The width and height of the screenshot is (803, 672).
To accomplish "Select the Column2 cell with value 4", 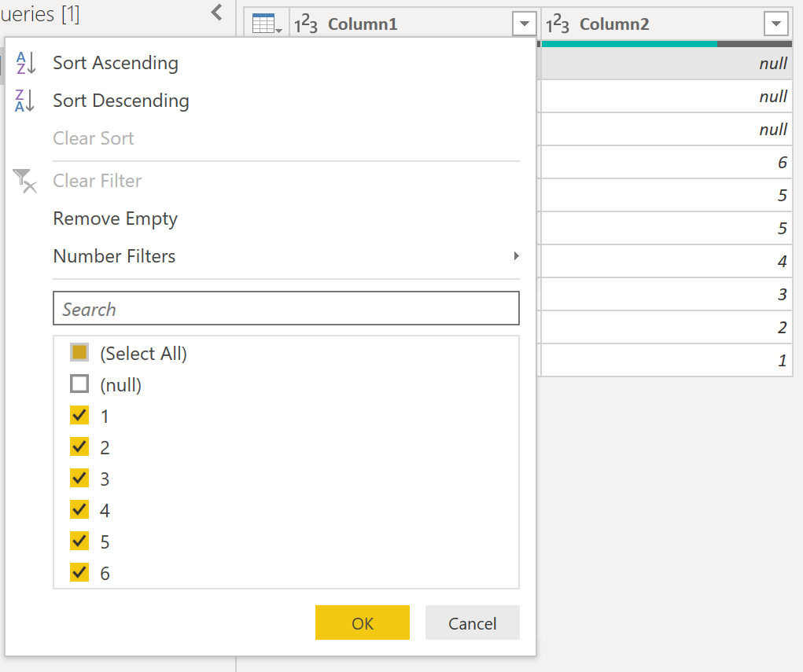I will tap(666, 261).
